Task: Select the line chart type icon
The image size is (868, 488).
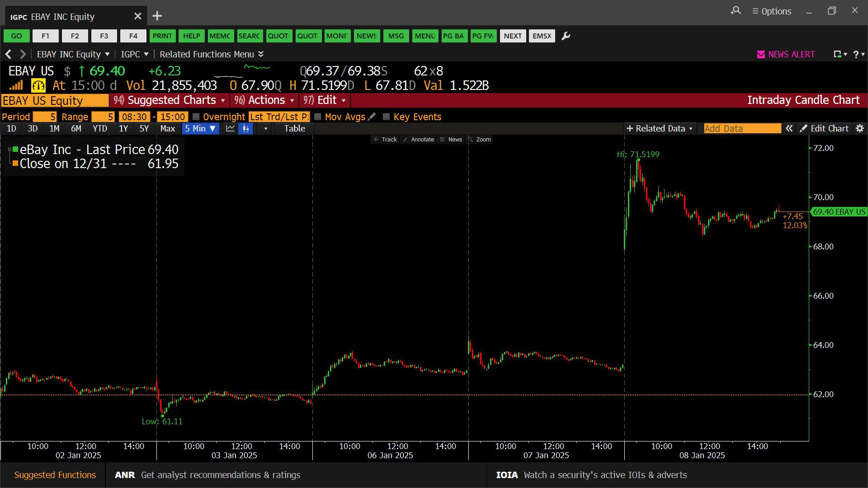Action: pyautogui.click(x=230, y=129)
